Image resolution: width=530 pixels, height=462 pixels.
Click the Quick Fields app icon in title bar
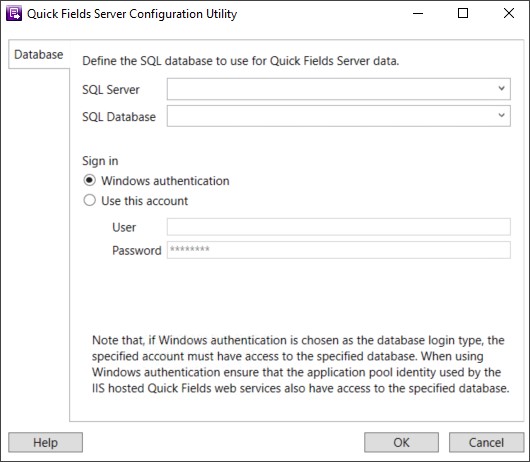click(x=14, y=14)
